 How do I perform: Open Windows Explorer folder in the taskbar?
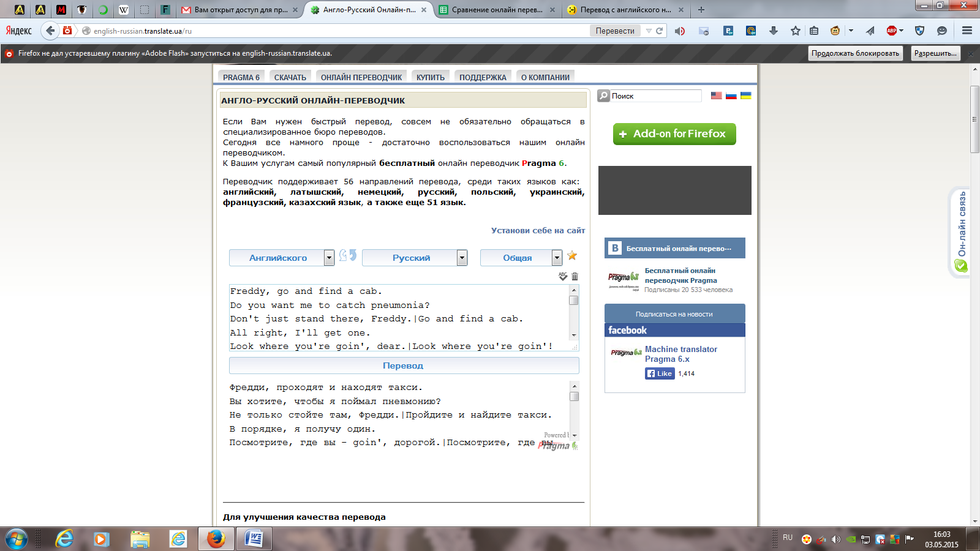pyautogui.click(x=140, y=539)
